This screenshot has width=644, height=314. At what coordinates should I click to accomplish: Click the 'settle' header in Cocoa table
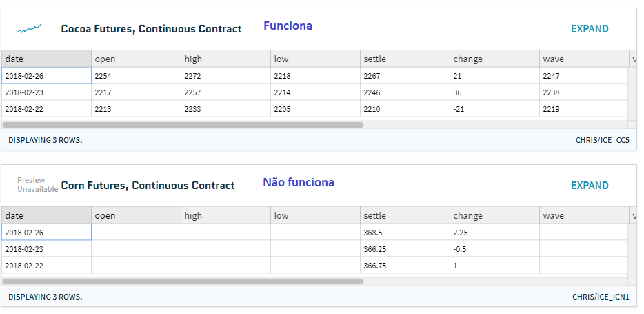coord(405,59)
